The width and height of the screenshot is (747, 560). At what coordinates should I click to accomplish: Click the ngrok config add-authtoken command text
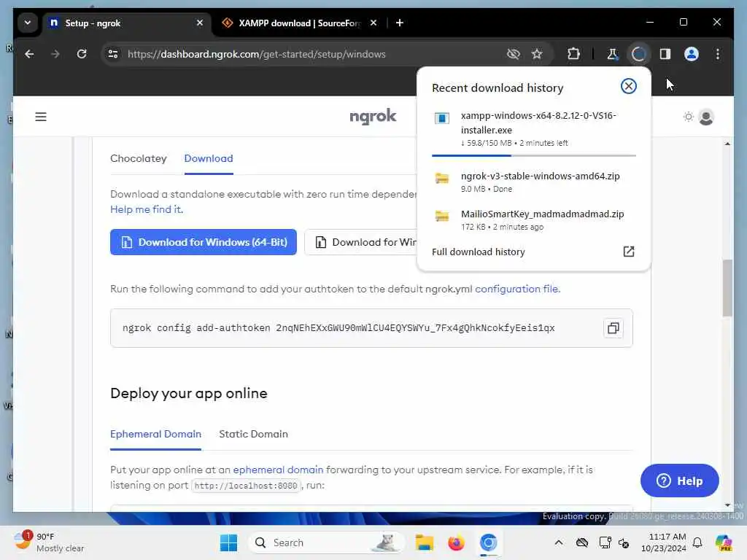click(338, 328)
